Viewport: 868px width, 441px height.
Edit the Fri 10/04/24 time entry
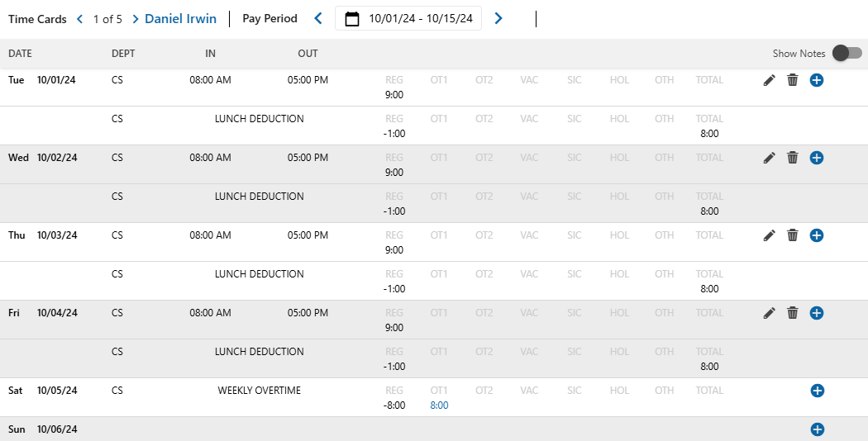click(x=770, y=313)
